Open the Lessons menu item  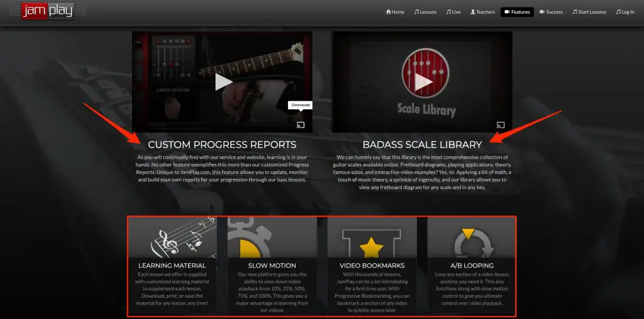pyautogui.click(x=425, y=12)
